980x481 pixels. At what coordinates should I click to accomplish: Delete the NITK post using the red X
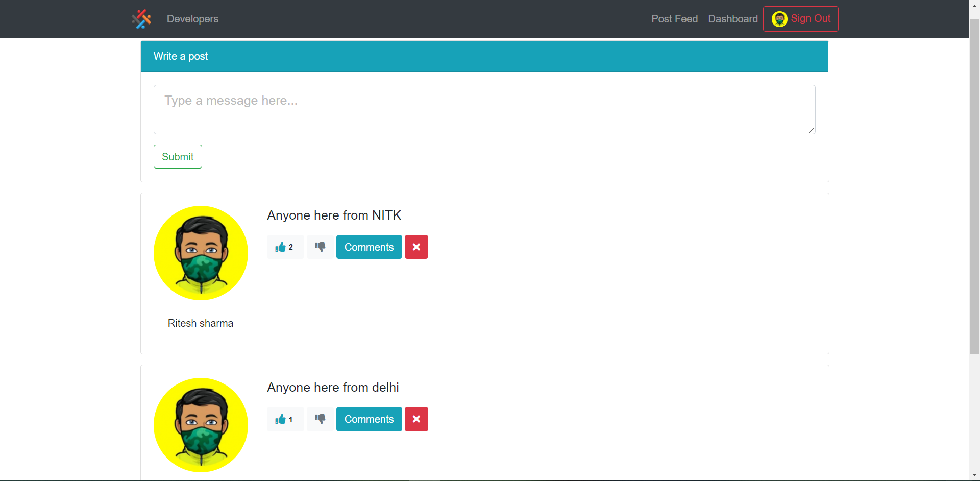pyautogui.click(x=416, y=247)
